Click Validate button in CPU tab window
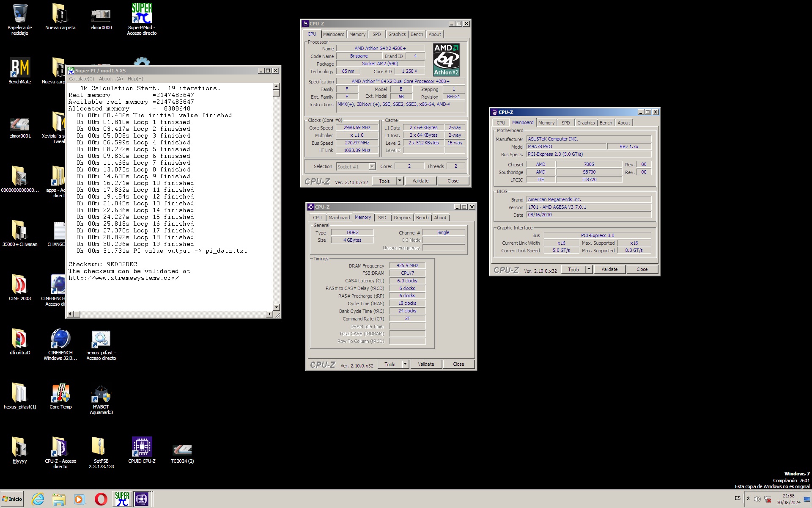Viewport: 812px width, 508px height. (420, 181)
